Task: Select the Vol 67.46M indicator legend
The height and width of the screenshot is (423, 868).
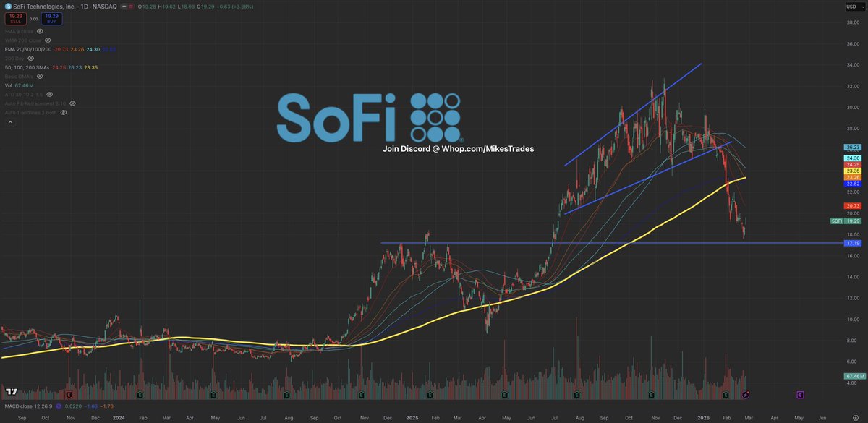Action: (x=21, y=85)
